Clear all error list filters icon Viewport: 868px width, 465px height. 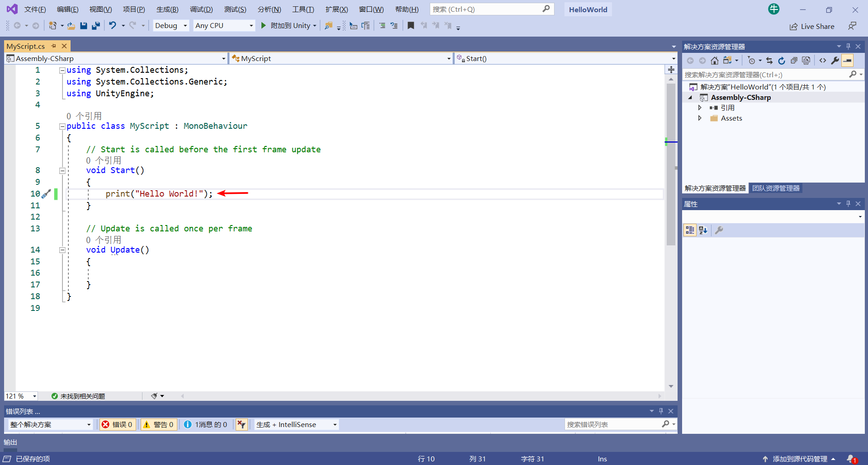click(x=242, y=424)
